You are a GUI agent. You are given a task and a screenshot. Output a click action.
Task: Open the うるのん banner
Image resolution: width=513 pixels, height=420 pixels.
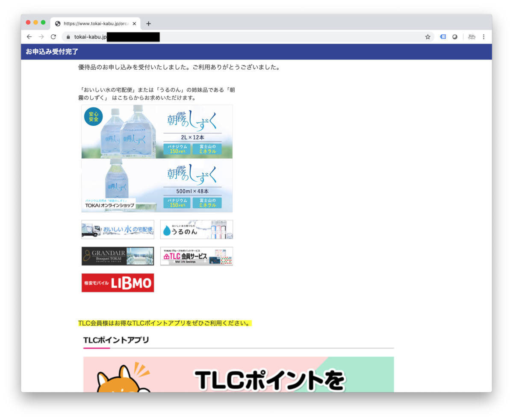coord(197,229)
